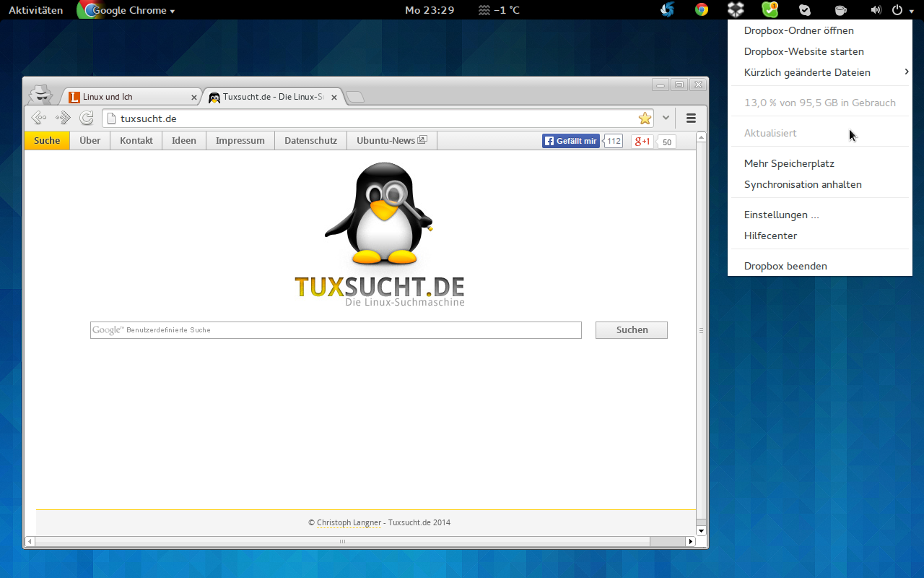Image resolution: width=924 pixels, height=578 pixels.
Task: Click the coffee cup tray icon
Action: tap(840, 10)
